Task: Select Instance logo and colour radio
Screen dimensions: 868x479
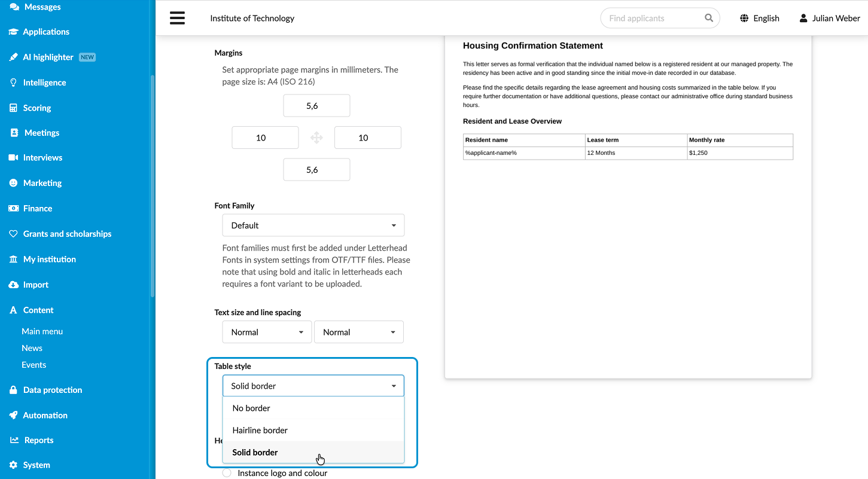Action: (227, 473)
